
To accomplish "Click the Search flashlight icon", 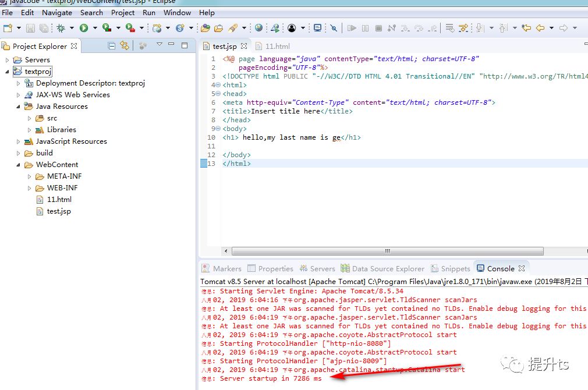I will [x=233, y=28].
